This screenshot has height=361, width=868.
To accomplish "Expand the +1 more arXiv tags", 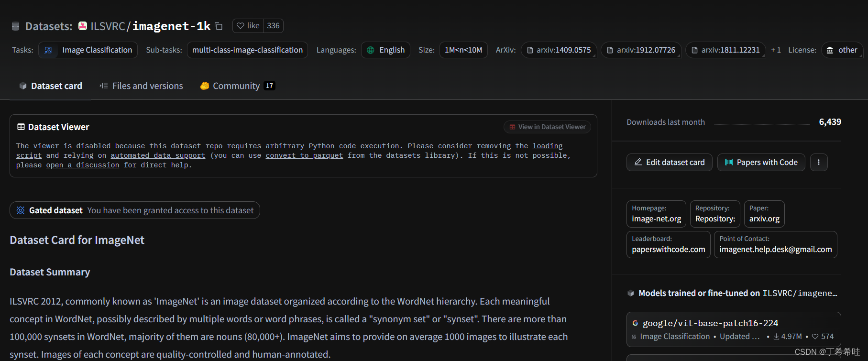I will [776, 50].
